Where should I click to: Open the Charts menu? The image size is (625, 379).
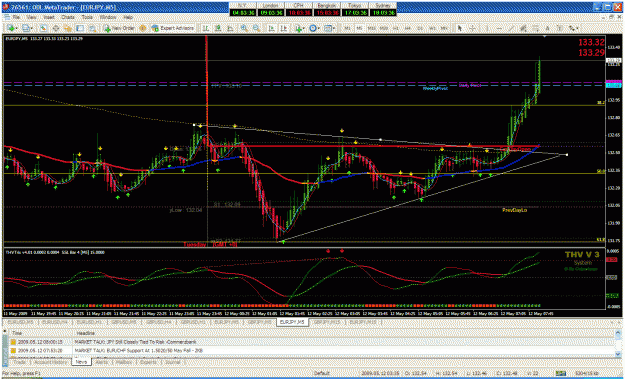(68, 18)
